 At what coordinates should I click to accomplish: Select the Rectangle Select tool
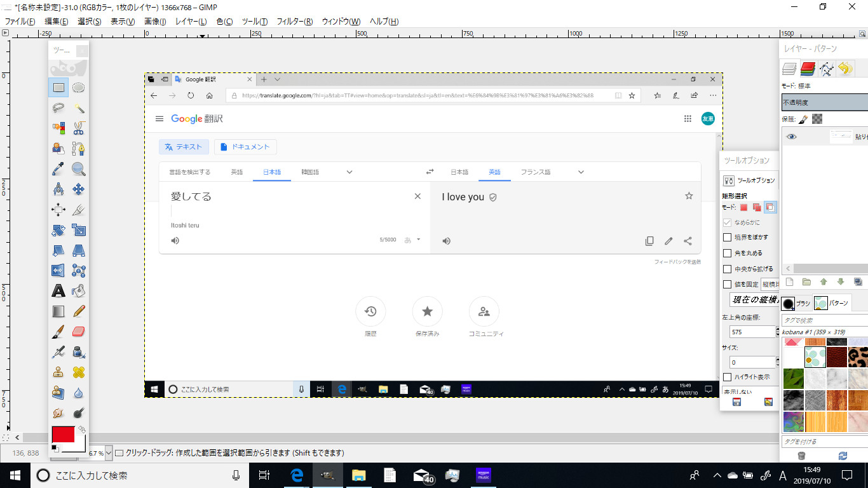58,88
